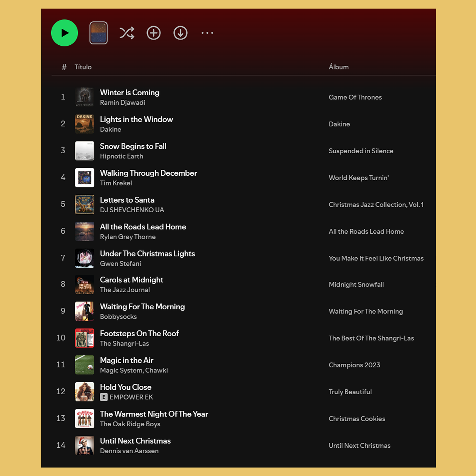Click the playlist cover preview thumbnail

(99, 33)
